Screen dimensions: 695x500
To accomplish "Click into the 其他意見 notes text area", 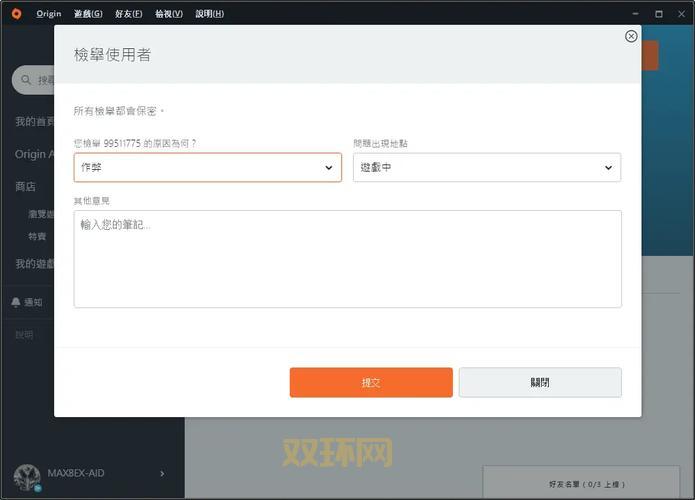I will click(x=348, y=259).
